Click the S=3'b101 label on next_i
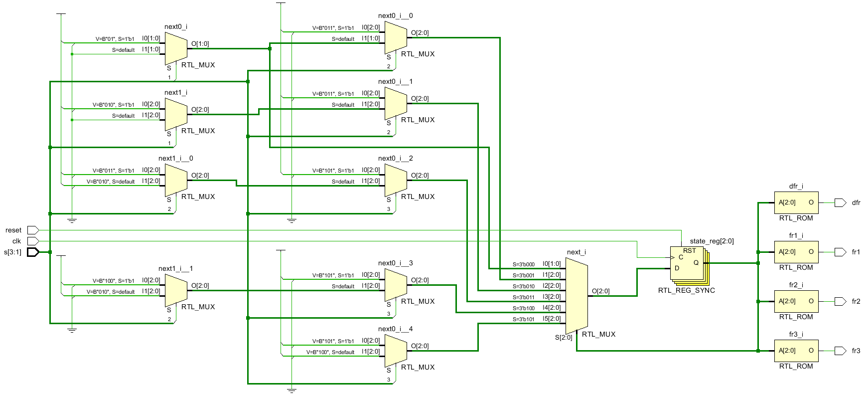This screenshot has height=398, width=868. tap(524, 320)
